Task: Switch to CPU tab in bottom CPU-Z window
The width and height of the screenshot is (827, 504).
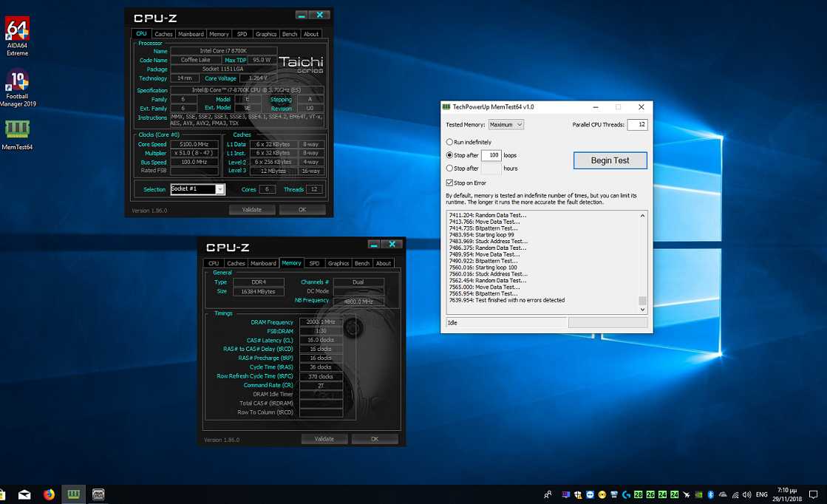Action: 214,263
